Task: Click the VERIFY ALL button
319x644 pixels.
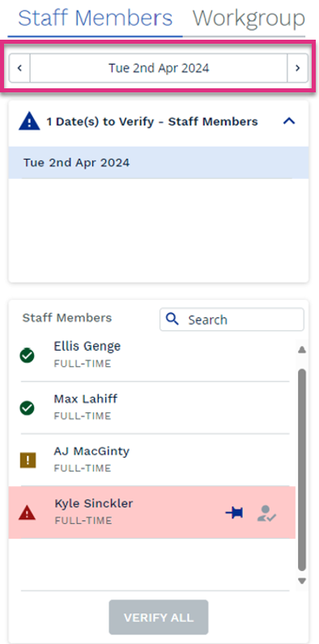Action: point(159,617)
